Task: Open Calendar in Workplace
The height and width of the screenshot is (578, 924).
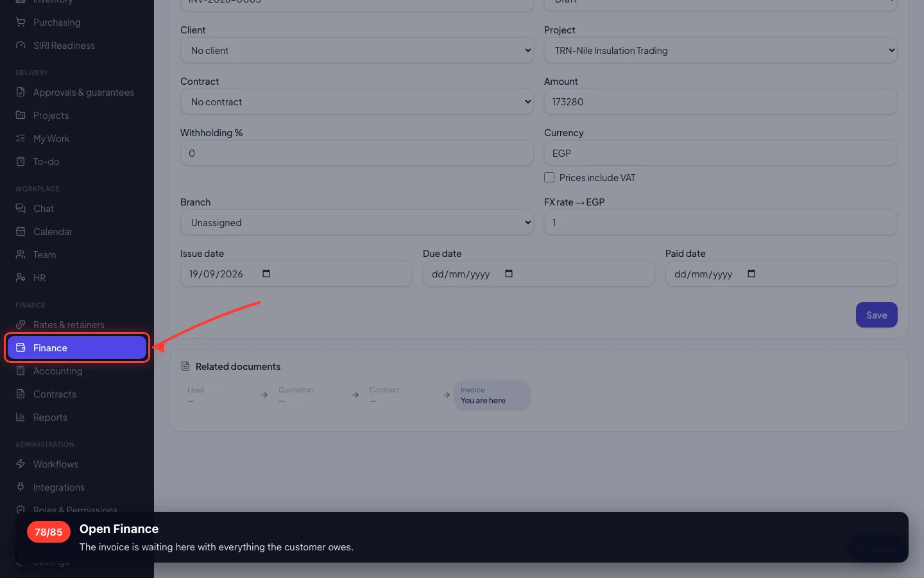Action: [x=77, y=232]
